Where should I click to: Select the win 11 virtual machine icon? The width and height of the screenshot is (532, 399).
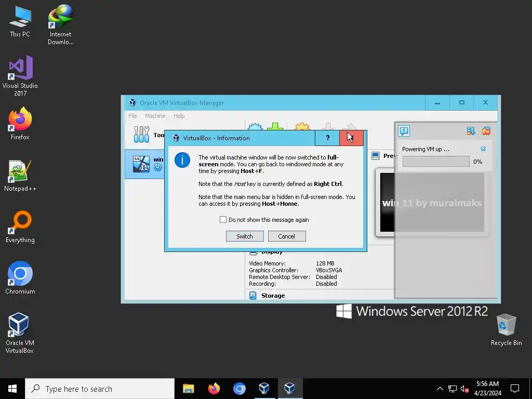(141, 164)
